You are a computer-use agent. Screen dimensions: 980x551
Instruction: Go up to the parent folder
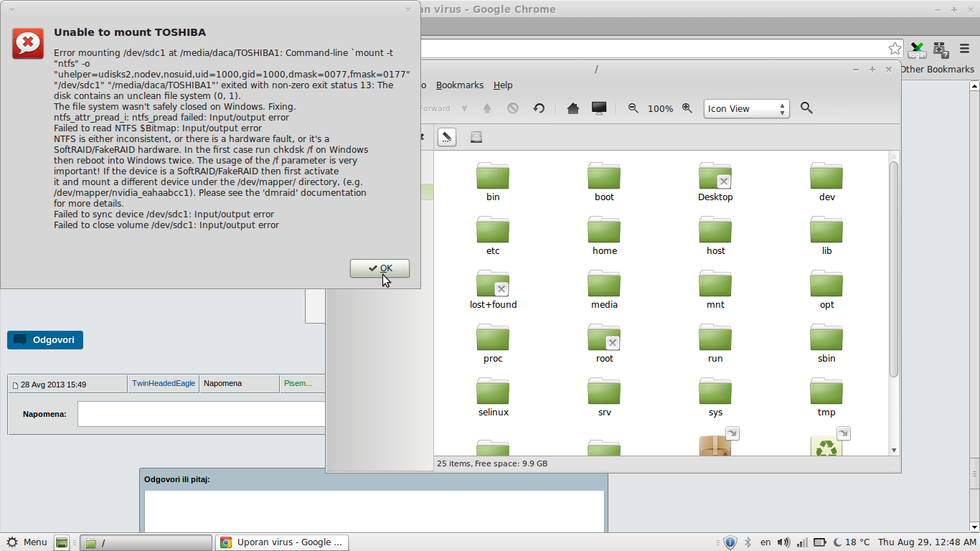487,108
